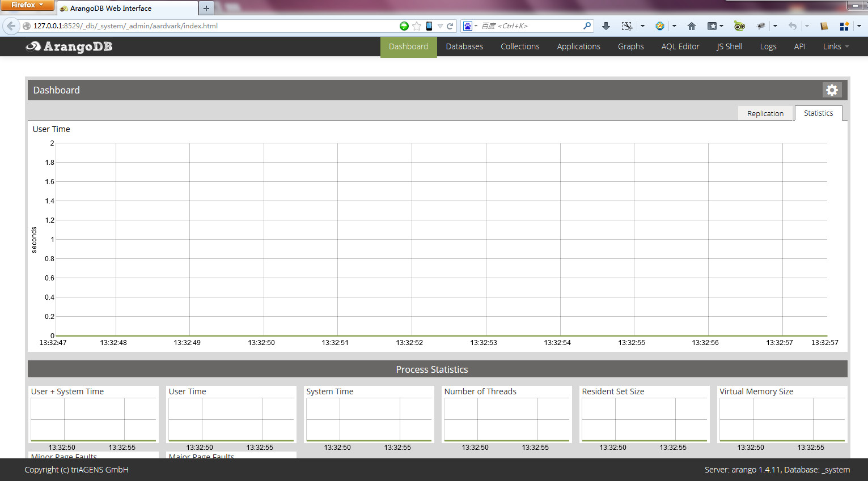The width and height of the screenshot is (868, 481).
Task: Click the green go arrow in address bar
Action: (404, 26)
